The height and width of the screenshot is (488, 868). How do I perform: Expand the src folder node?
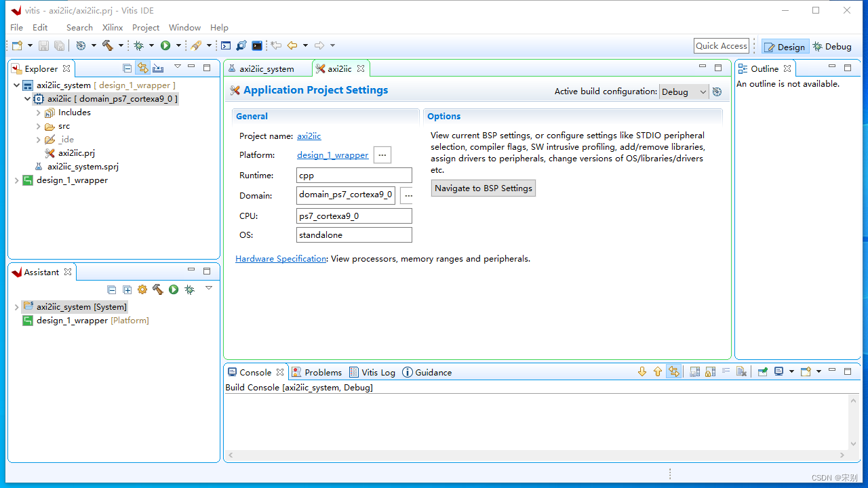tap(39, 126)
